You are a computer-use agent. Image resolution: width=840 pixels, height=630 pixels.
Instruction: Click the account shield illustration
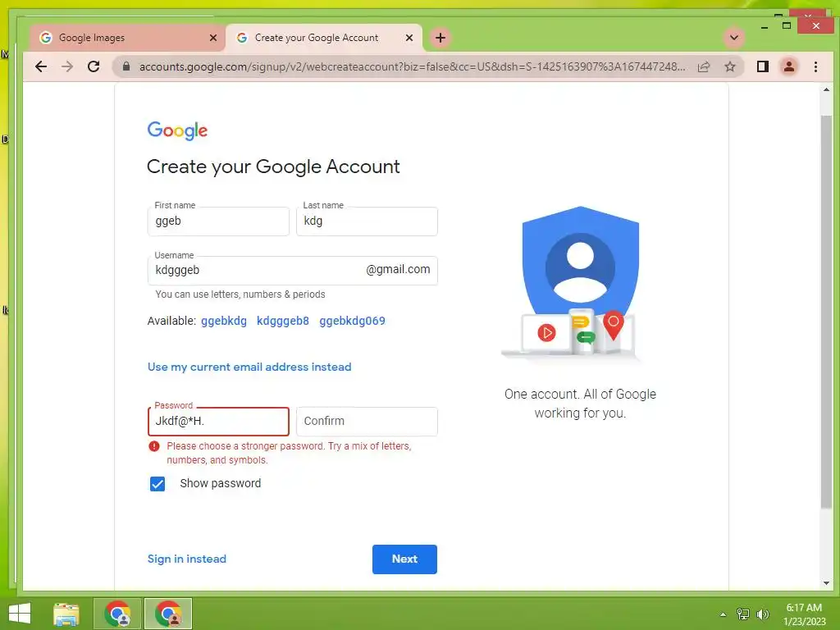(580, 283)
